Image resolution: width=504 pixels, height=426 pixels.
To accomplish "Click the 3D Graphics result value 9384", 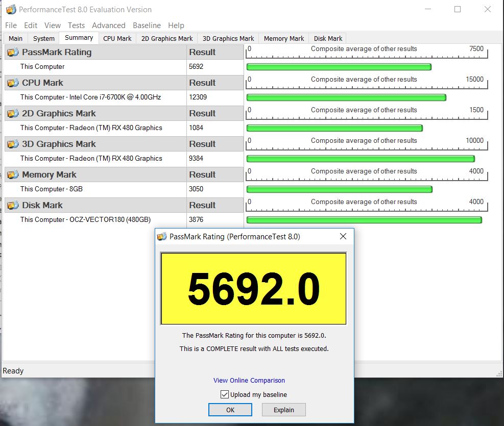I will pos(196,158).
